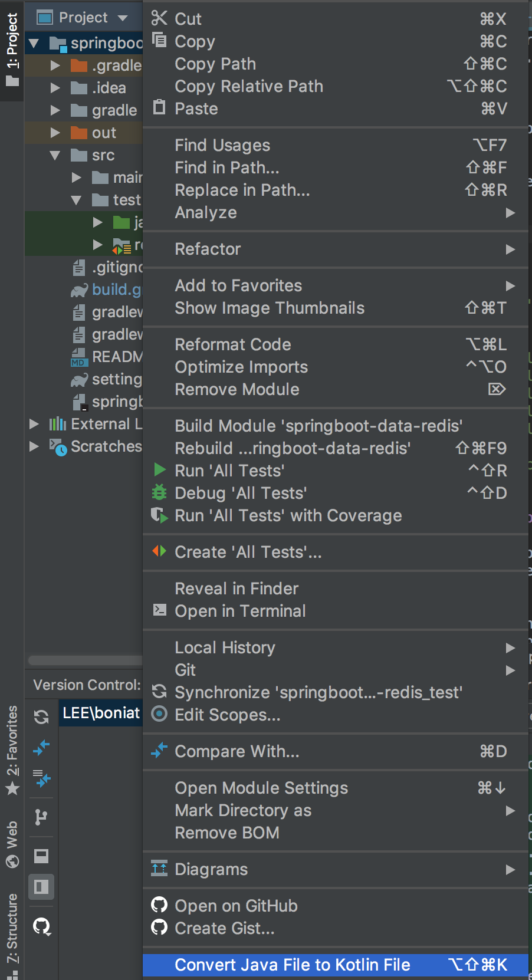The image size is (532, 980).
Task: Select Convert Java File to Kotlin File
Action: (336, 965)
